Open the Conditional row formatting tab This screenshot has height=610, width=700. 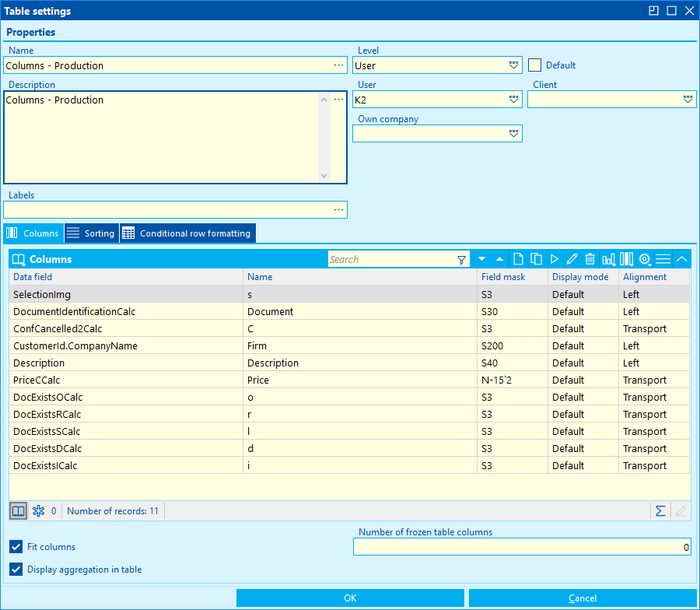(x=187, y=233)
